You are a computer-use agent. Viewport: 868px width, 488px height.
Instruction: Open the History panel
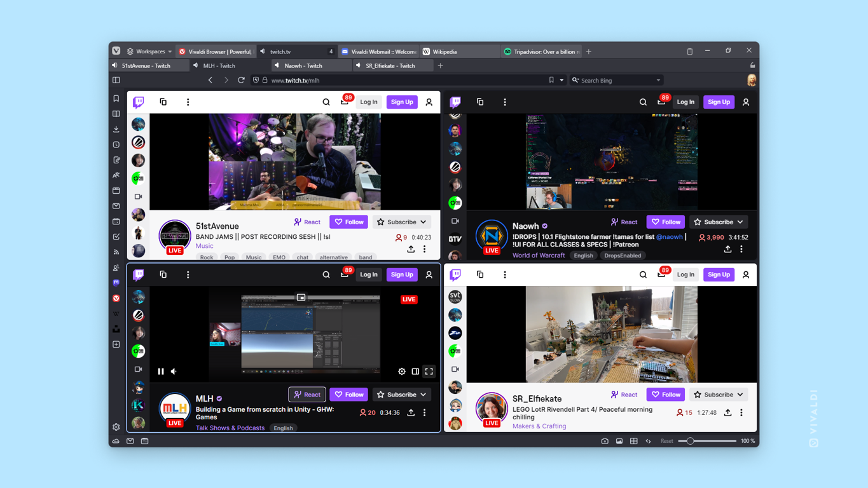point(116,144)
